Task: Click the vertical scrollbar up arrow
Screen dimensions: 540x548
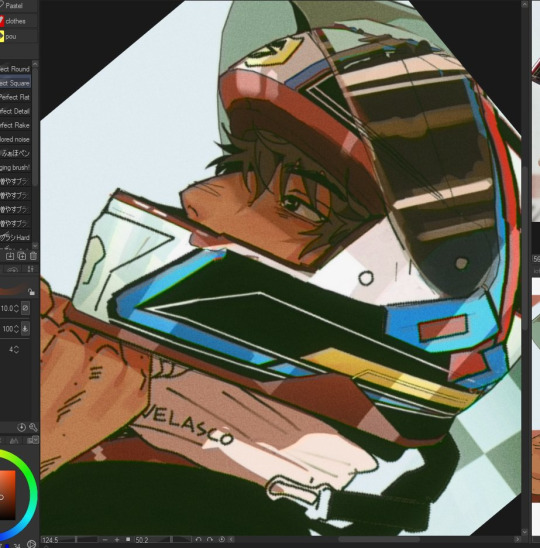Action: [x=525, y=4]
